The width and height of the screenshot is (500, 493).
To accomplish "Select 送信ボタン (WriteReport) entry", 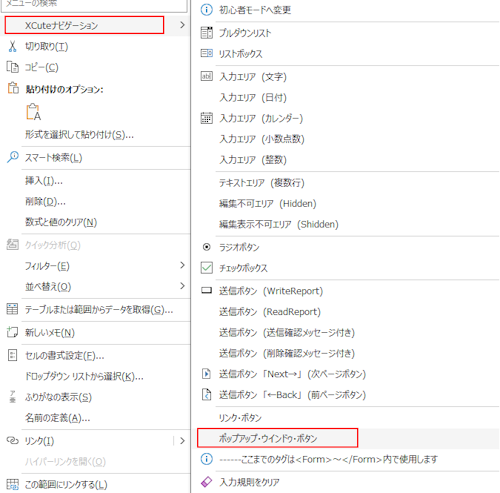I will tap(346, 291).
